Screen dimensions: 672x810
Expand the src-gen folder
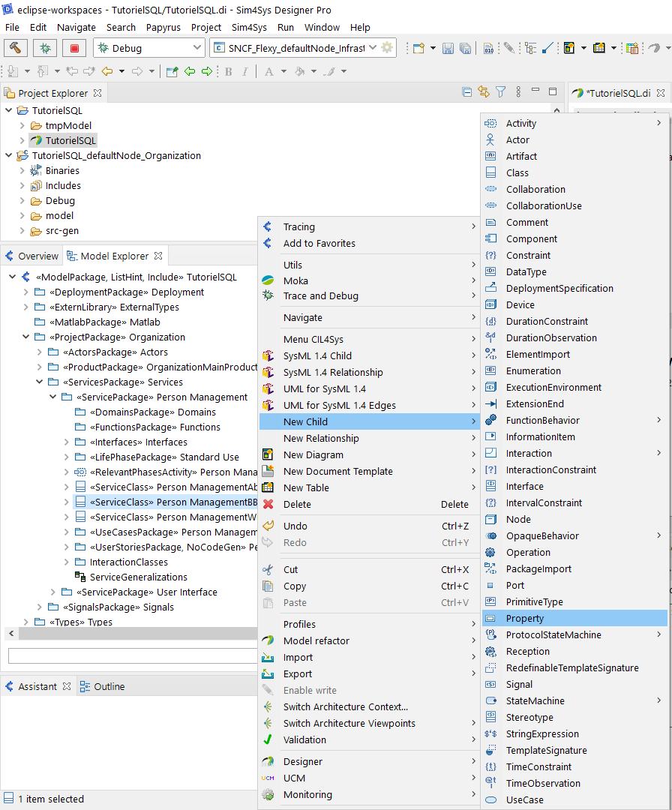[22, 230]
